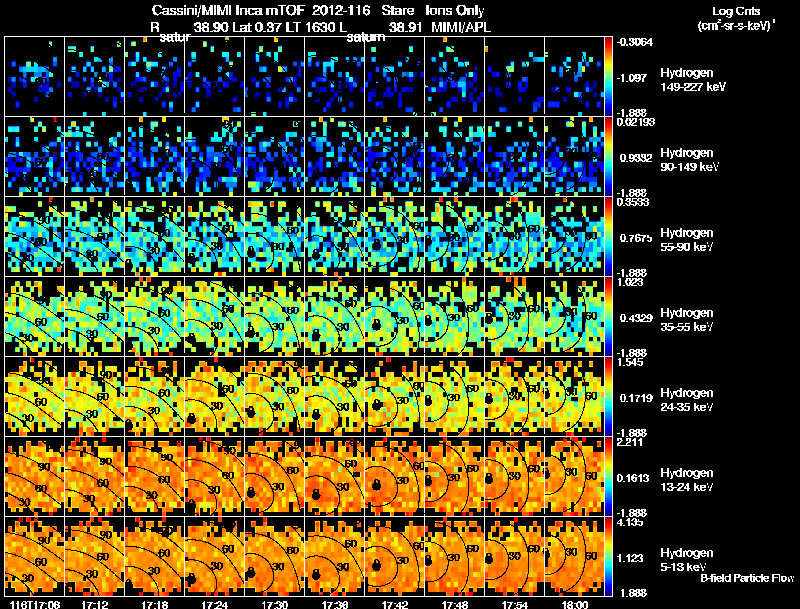This screenshot has width=800, height=609.
Task: Click the '17:54' time label
Action: point(515,604)
